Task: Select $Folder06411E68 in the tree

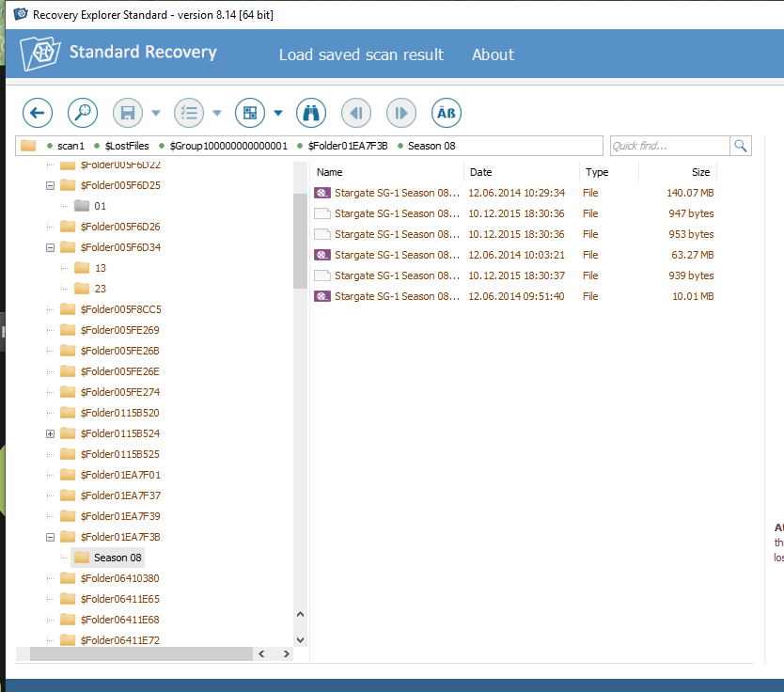Action: (109, 620)
